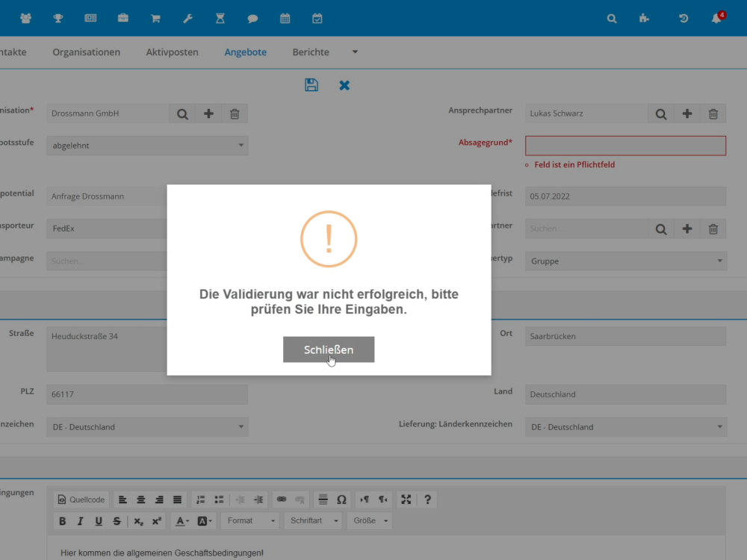Open the puzzle piece plugins icon
747x560 pixels.
pyautogui.click(x=644, y=19)
